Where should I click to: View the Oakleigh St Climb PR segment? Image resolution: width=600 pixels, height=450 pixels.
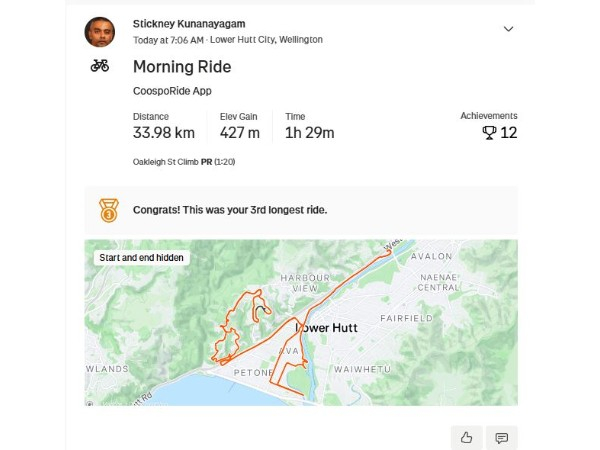click(x=184, y=161)
